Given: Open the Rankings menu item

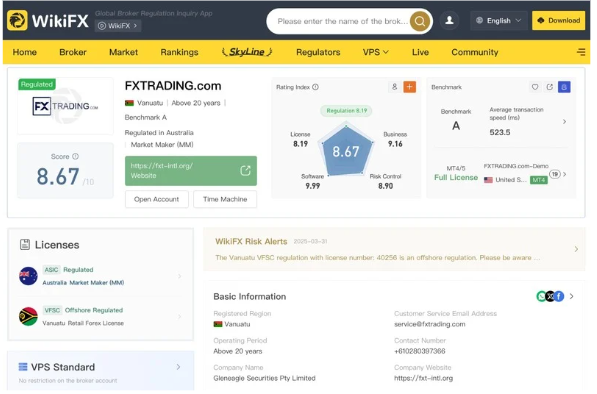Looking at the screenshot, I should 179,52.
